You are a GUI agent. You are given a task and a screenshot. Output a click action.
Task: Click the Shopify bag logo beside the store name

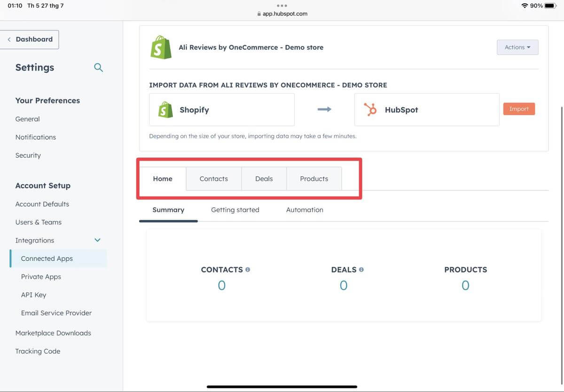click(x=161, y=47)
